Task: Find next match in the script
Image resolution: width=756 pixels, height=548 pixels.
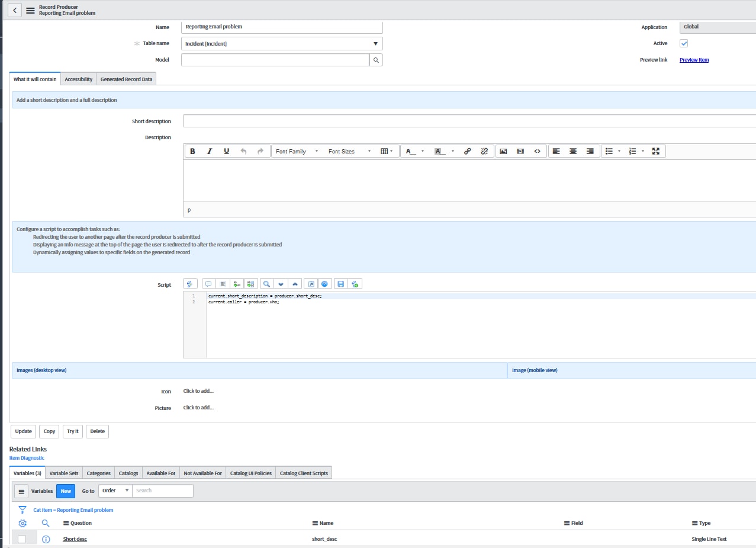Action: coord(281,284)
